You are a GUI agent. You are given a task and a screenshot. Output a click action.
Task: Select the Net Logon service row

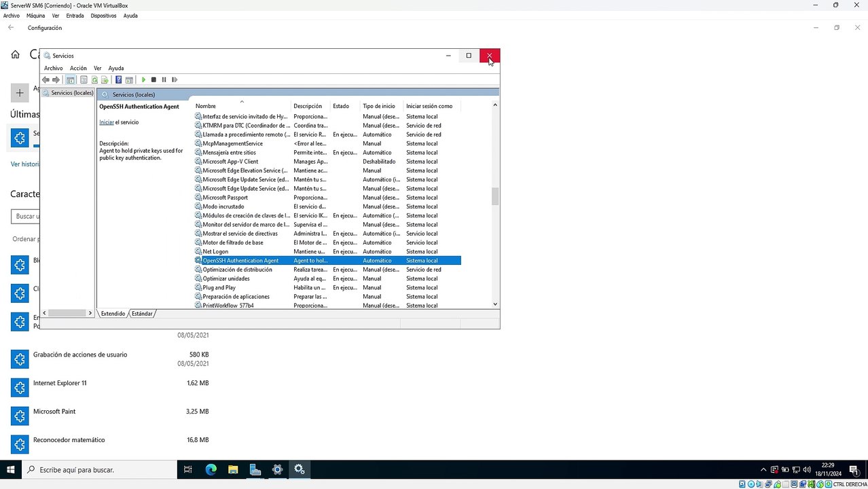[327, 251]
